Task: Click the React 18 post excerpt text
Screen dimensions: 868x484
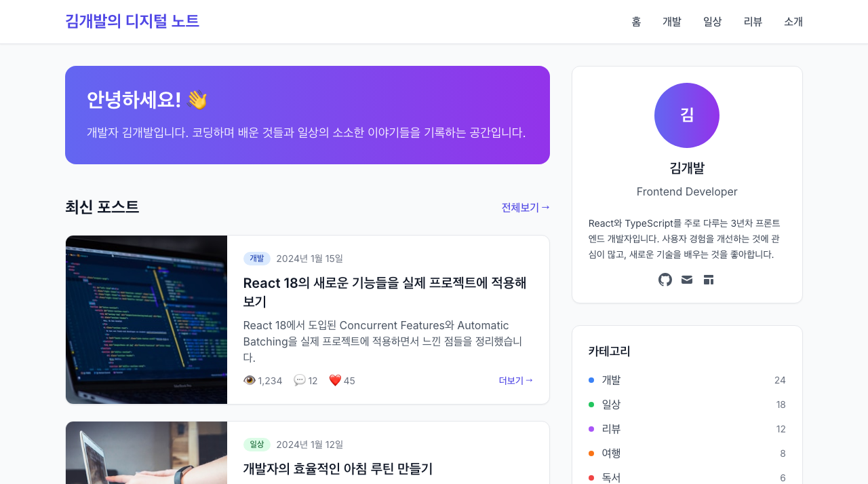Action: 383,341
